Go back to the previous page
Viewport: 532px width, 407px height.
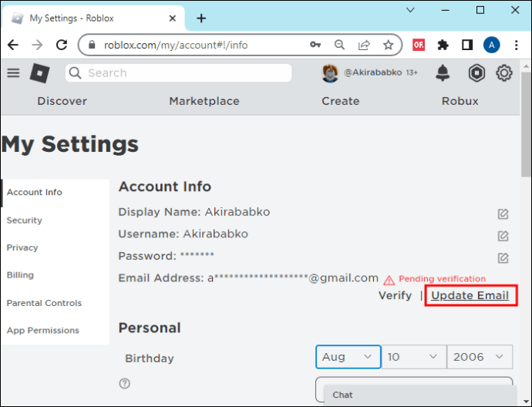click(13, 45)
